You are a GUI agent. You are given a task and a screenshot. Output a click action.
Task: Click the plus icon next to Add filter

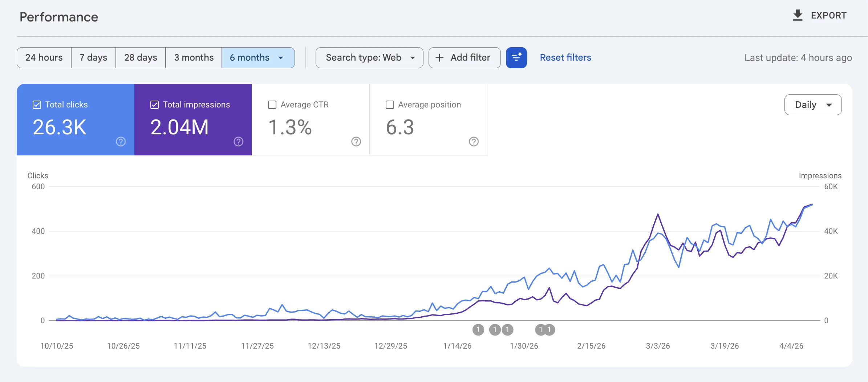click(439, 57)
